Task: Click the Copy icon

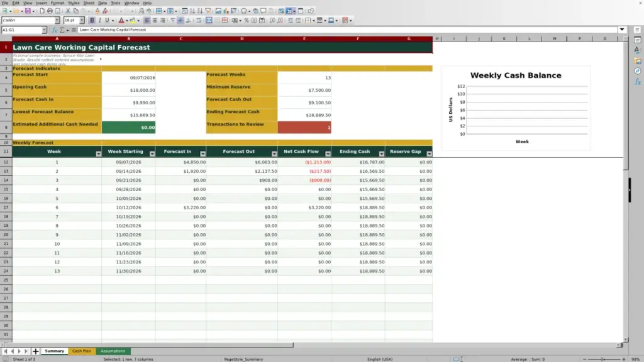Action: [x=75, y=11]
